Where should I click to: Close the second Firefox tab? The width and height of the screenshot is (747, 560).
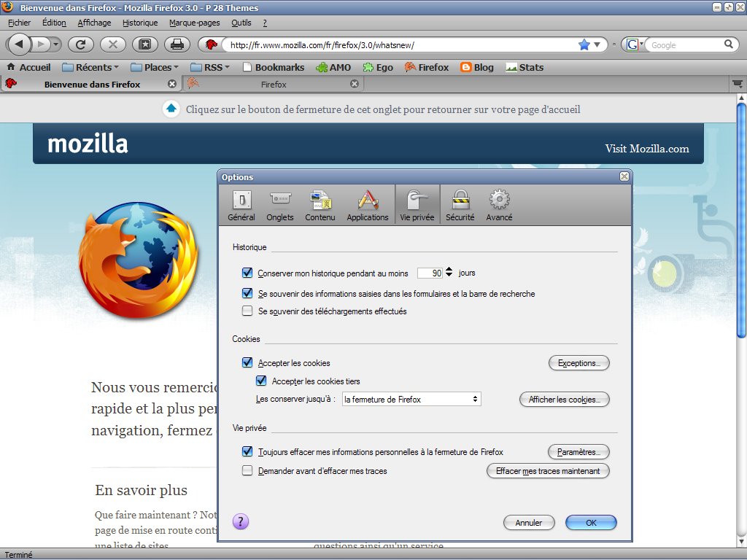coord(355,84)
